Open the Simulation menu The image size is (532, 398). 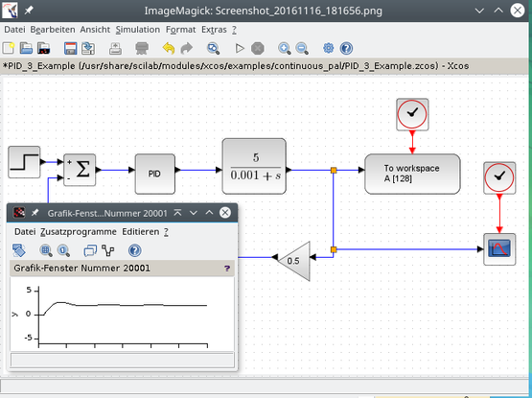[138, 30]
